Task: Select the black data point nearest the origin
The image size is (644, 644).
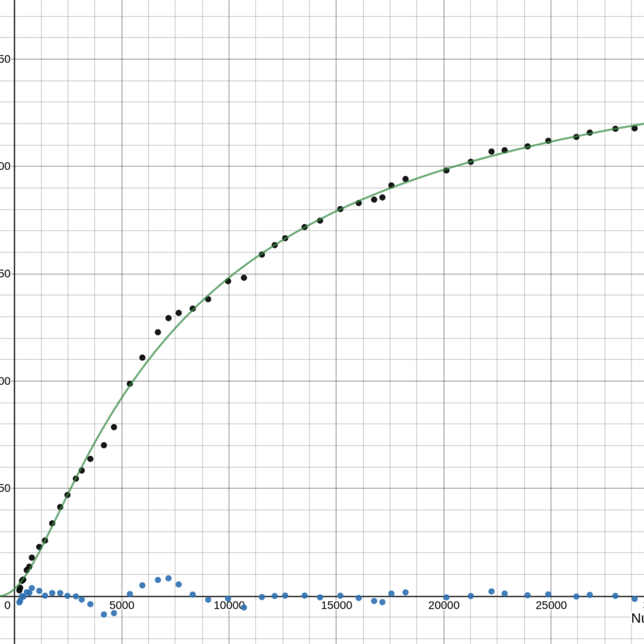Action: click(19, 590)
